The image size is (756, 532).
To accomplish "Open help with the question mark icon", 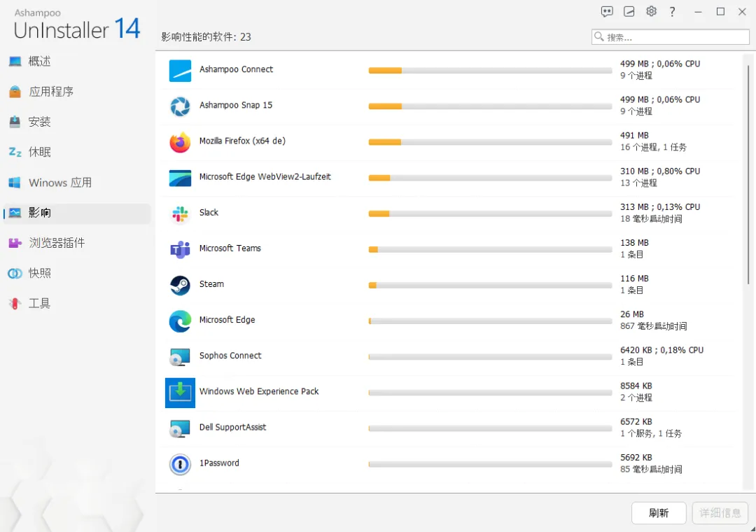I will 673,12.
